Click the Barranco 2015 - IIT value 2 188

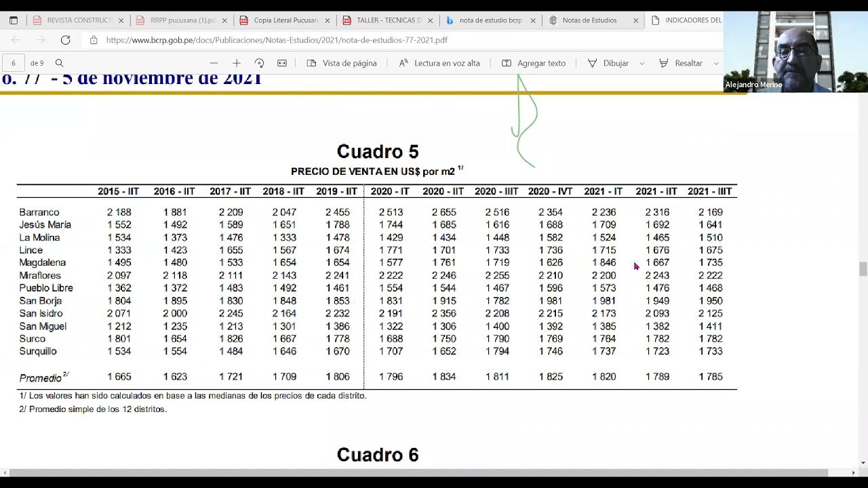(119, 212)
